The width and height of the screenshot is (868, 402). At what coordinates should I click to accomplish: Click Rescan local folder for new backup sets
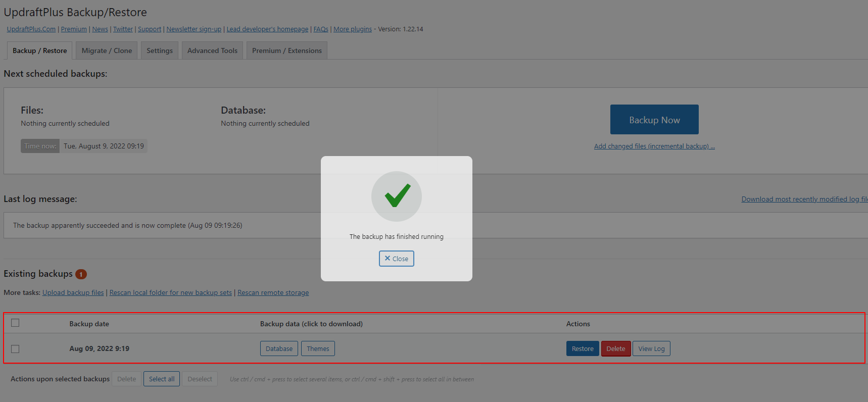click(x=171, y=292)
